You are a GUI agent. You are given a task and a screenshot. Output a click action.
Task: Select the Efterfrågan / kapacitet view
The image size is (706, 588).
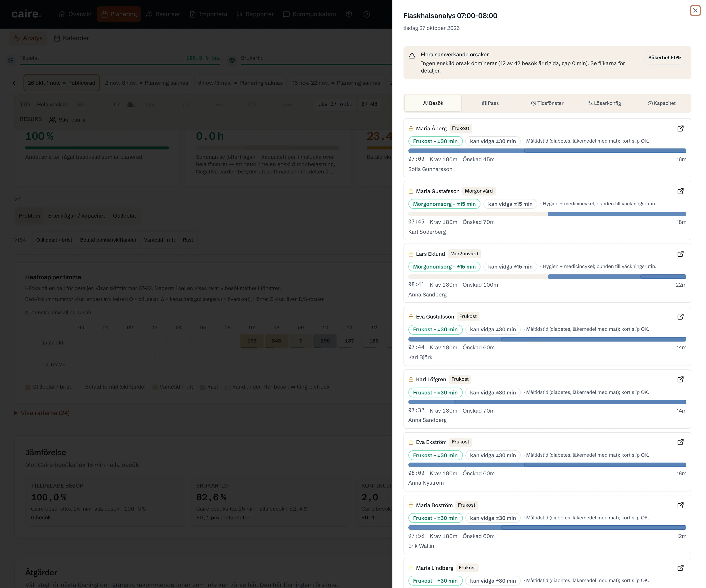[x=76, y=216]
